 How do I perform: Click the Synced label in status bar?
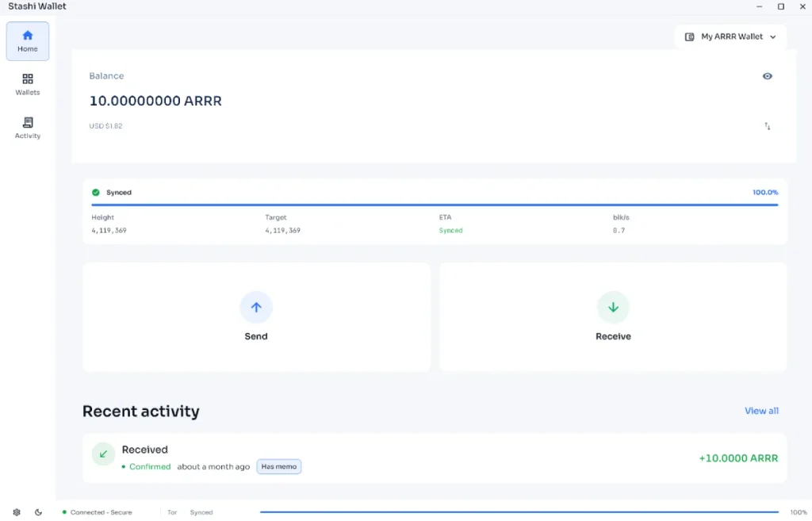(x=201, y=512)
